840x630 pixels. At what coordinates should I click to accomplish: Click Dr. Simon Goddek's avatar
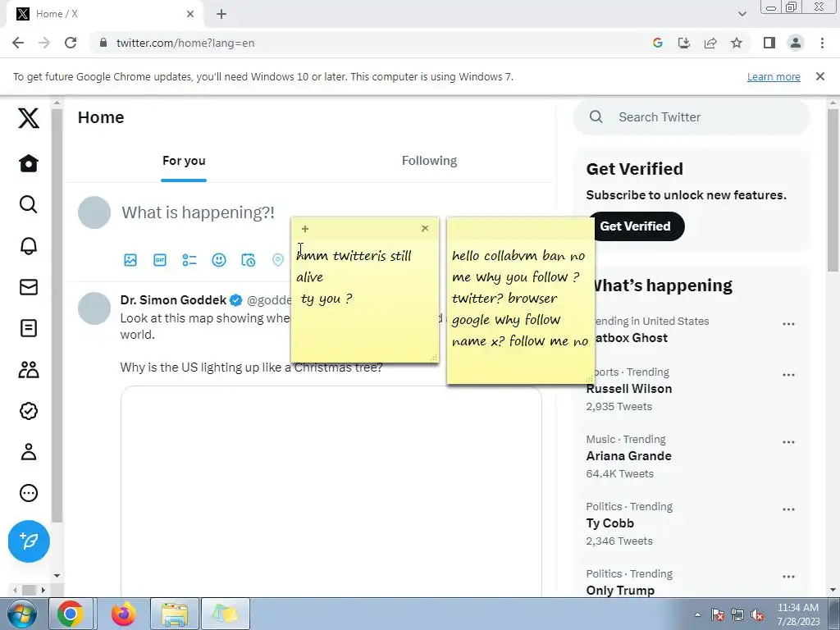[94, 308]
